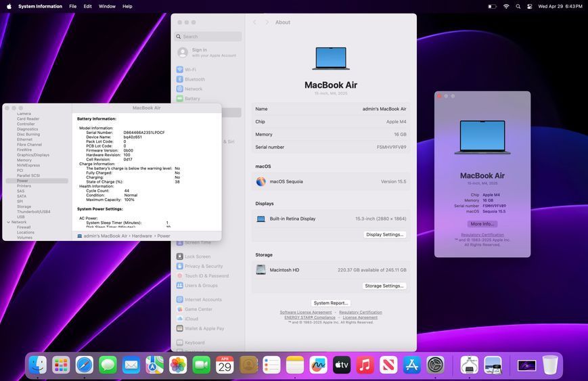Open Contacts app in Dock
Image resolution: width=588 pixels, height=381 pixels.
248,365
